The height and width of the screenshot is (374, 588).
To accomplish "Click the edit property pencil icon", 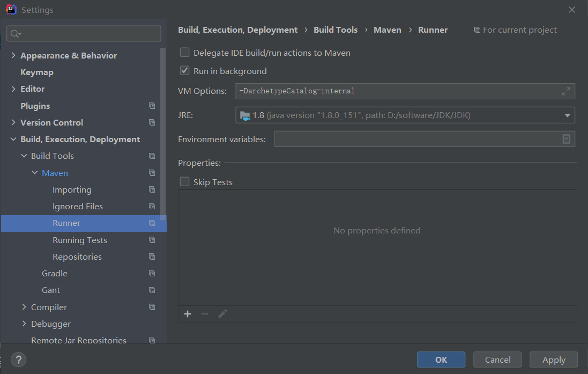I will coord(222,314).
